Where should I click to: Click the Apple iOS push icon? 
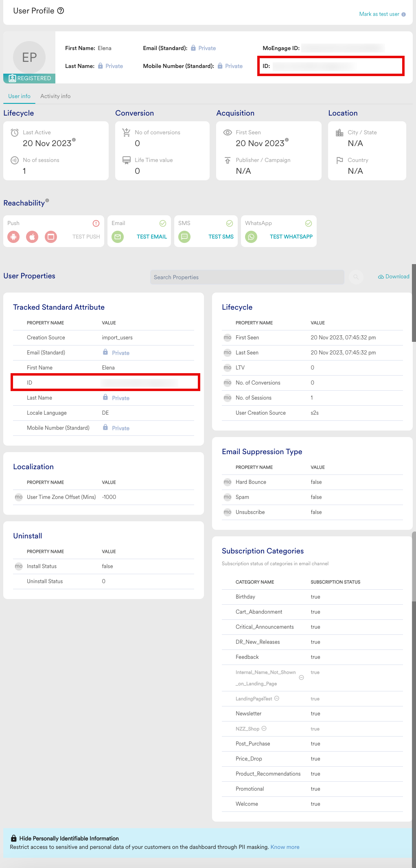click(x=32, y=236)
